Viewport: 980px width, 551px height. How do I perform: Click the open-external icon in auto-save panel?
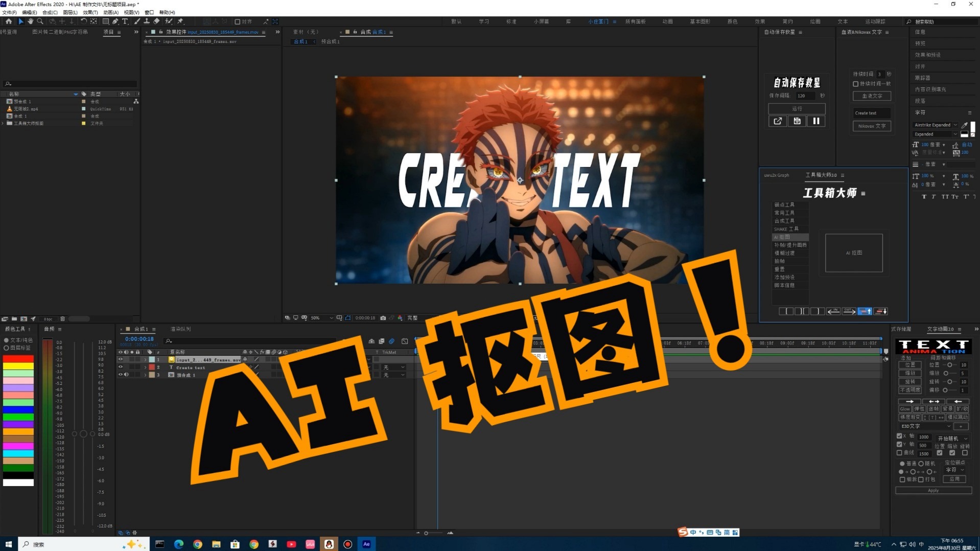tap(778, 121)
